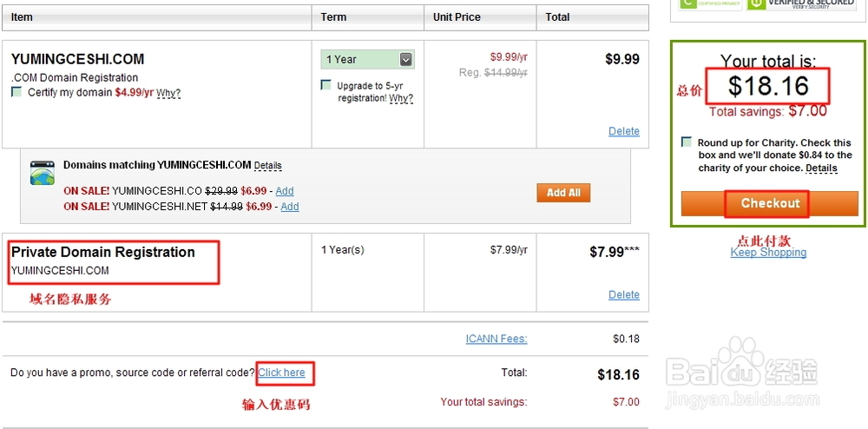Add YUMINGCESHI.NET domain to cart
868x429 pixels.
pyautogui.click(x=290, y=207)
